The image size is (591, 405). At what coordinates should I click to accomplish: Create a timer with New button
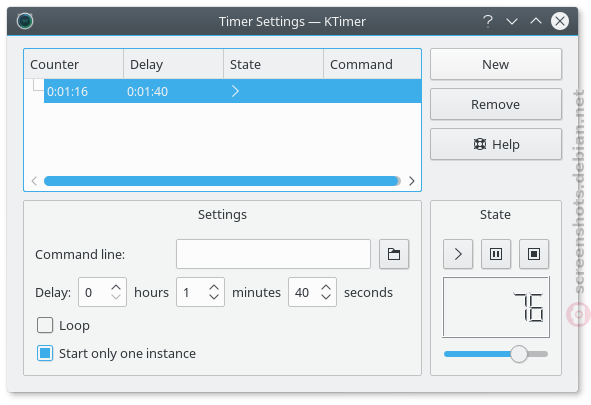tap(496, 64)
